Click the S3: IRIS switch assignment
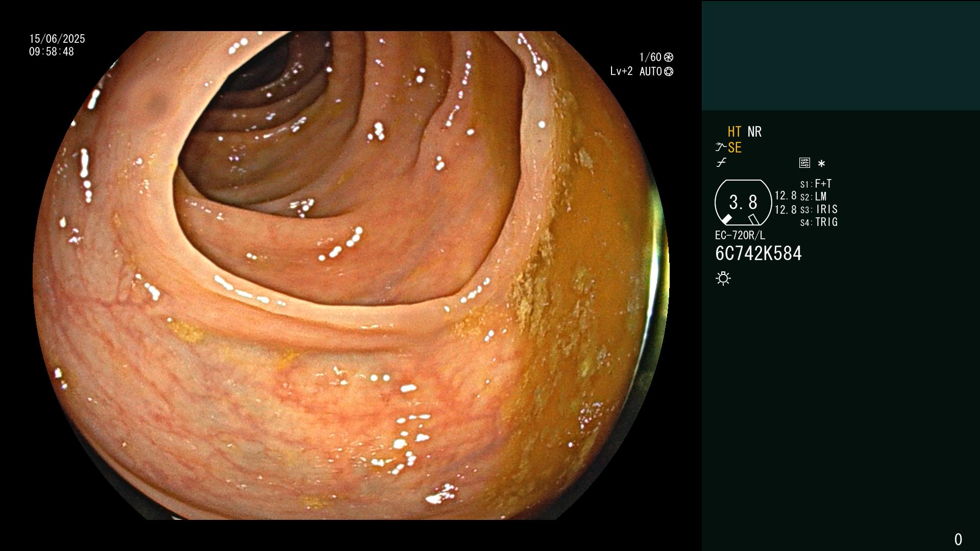Viewport: 980px width, 551px height. click(x=819, y=209)
